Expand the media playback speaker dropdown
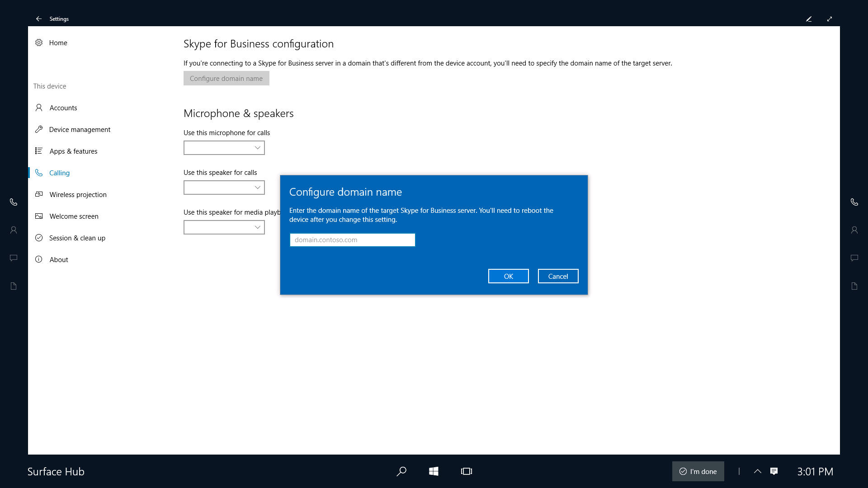This screenshot has width=868, height=488. click(258, 227)
